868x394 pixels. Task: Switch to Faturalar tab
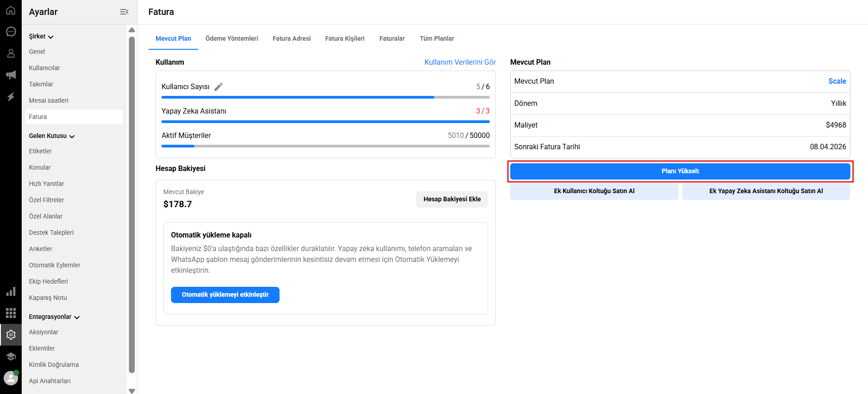point(392,38)
